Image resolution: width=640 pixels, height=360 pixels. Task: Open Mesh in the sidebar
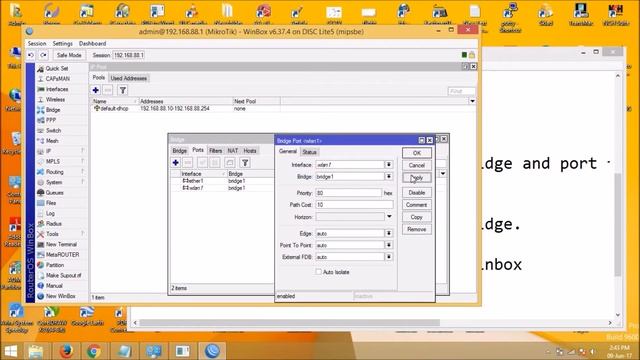click(52, 141)
